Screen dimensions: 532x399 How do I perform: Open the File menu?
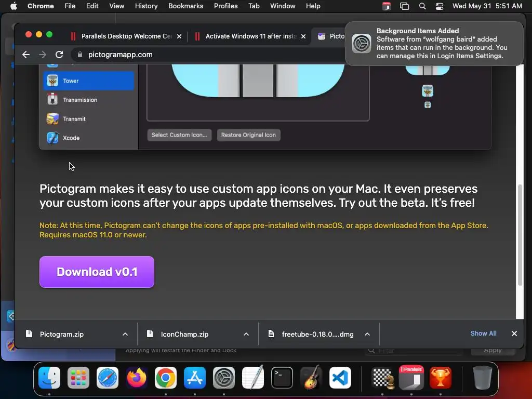pos(70,6)
